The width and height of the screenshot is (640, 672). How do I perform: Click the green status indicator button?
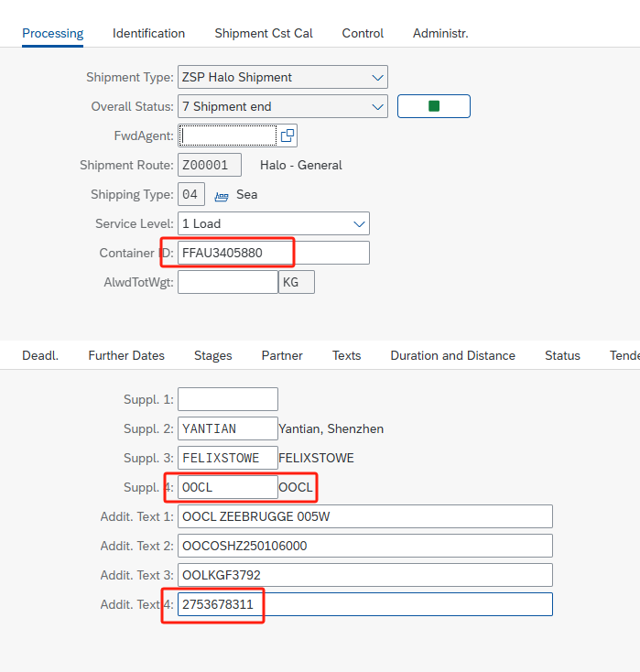pyautogui.click(x=433, y=106)
